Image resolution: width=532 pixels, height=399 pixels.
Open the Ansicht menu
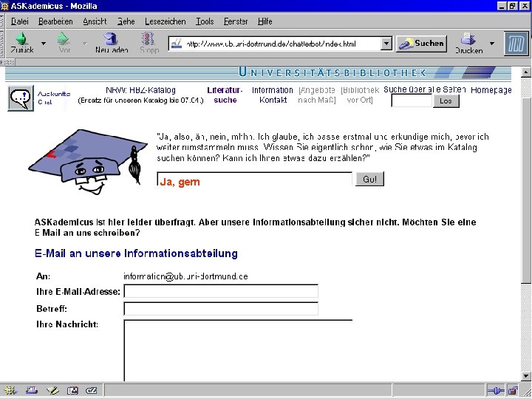pos(95,21)
